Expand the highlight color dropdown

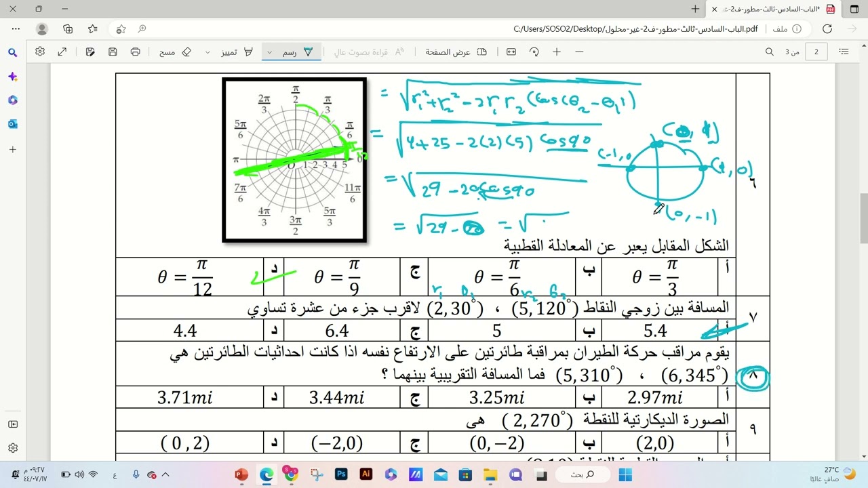tap(208, 52)
